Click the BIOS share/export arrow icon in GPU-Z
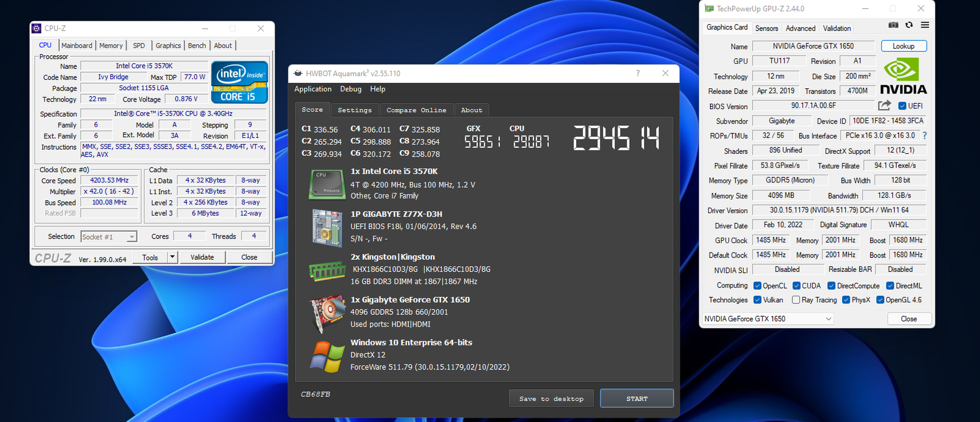Screen dimensions: 980x422 [x=885, y=105]
